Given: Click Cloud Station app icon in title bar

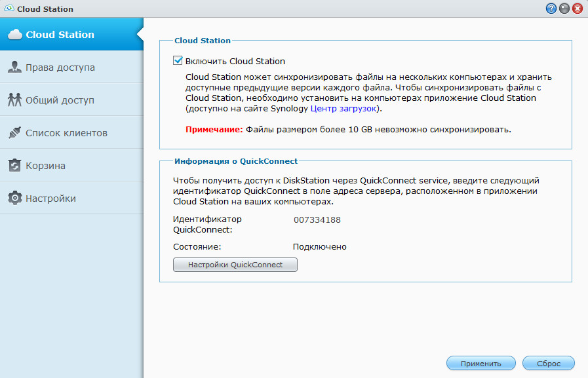Looking at the screenshot, I should (8, 9).
